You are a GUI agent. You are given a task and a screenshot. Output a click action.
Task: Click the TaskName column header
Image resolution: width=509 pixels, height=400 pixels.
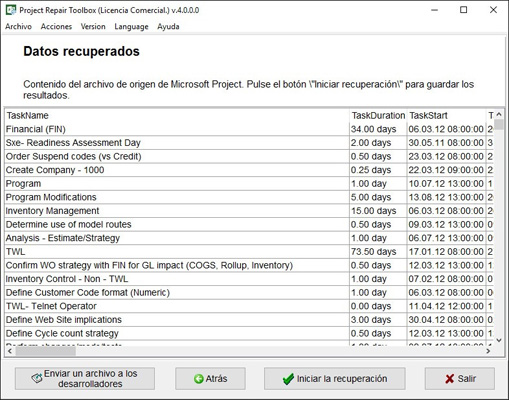(177, 115)
